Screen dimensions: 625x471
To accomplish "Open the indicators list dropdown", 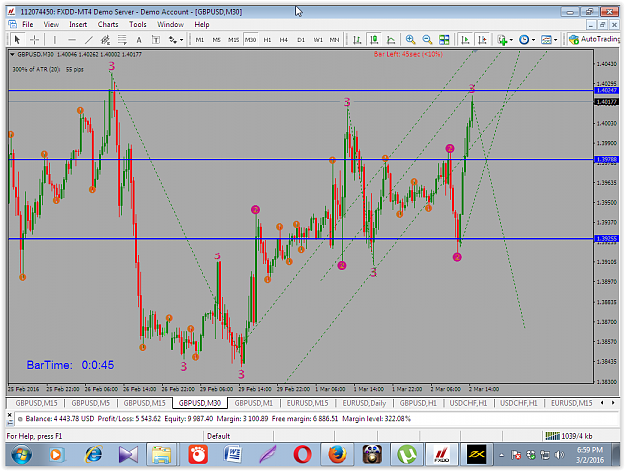I will coord(505,39).
